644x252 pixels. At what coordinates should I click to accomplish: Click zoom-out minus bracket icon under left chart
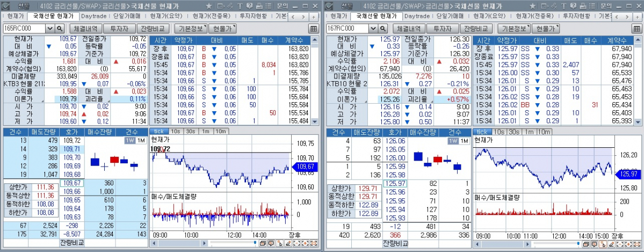coord(296,243)
